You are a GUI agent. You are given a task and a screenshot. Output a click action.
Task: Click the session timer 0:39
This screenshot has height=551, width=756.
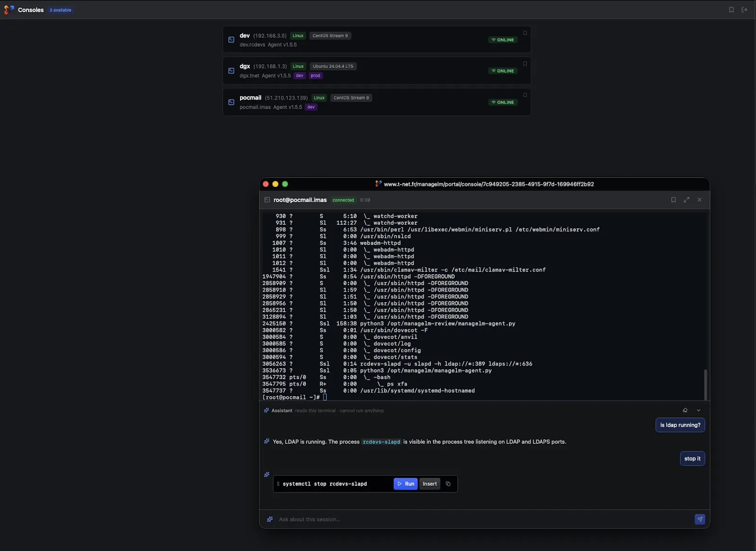click(x=365, y=200)
